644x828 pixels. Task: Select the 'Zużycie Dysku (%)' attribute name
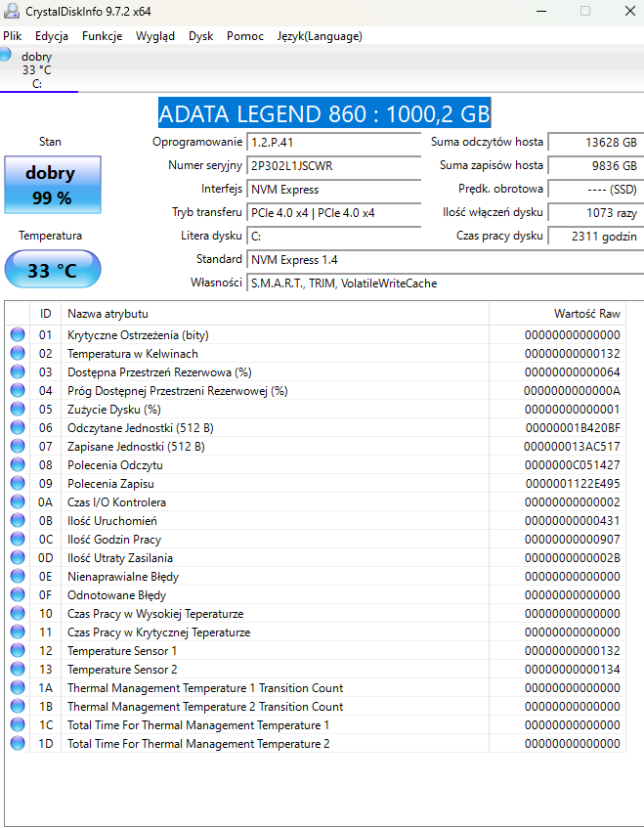tap(114, 410)
